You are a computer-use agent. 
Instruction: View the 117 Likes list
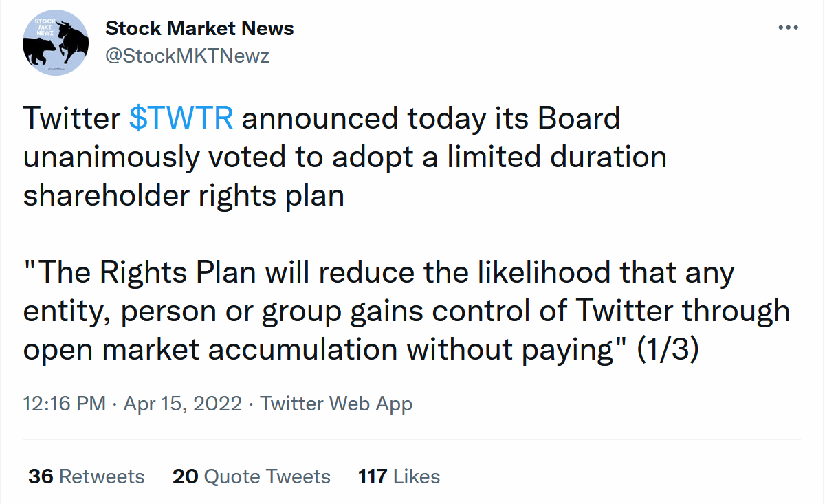(x=399, y=476)
